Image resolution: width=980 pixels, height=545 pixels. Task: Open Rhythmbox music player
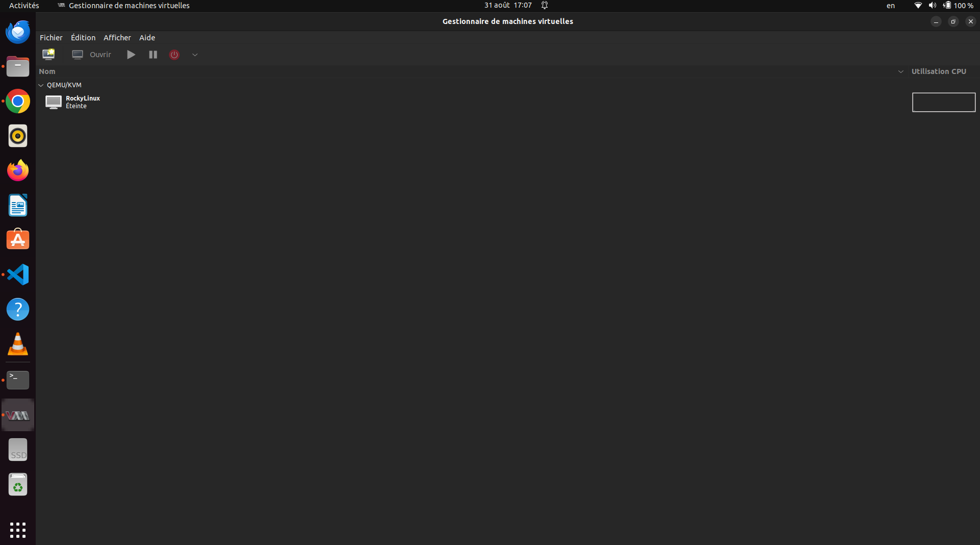(18, 136)
